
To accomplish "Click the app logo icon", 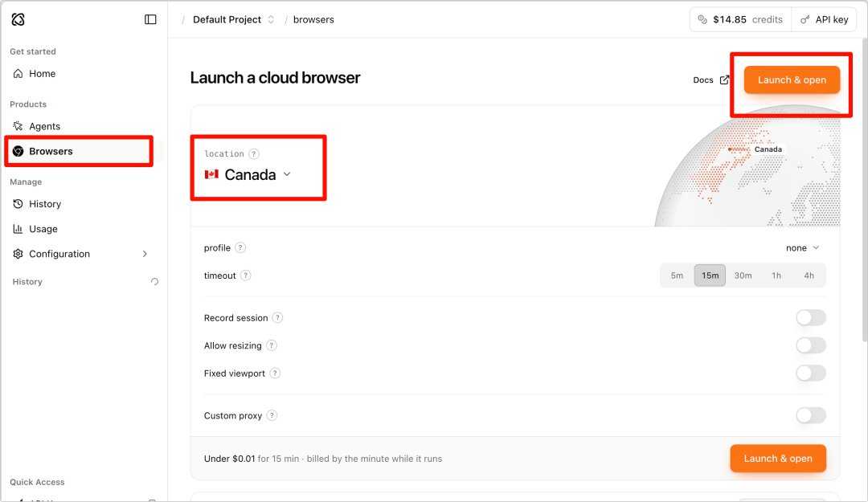I will [18, 19].
